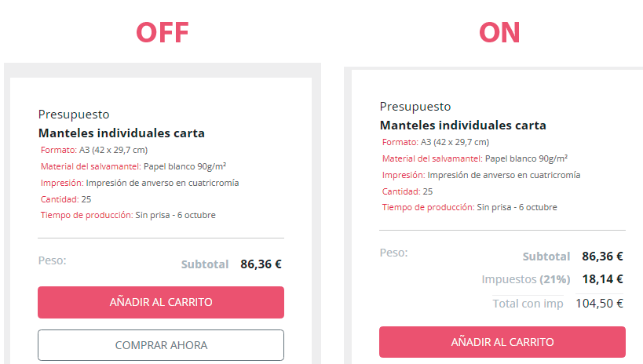Click the Impresión label in the ON panel
The width and height of the screenshot is (643, 364).
[404, 175]
